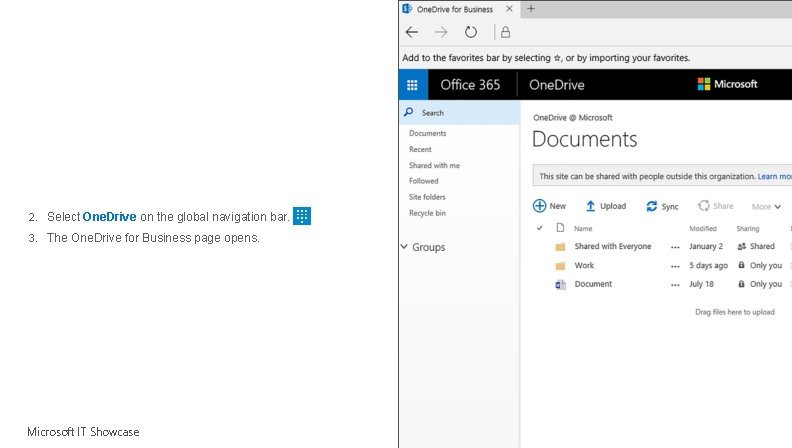Click the New button with plus icon
The width and height of the screenshot is (792, 448).
tap(549, 206)
